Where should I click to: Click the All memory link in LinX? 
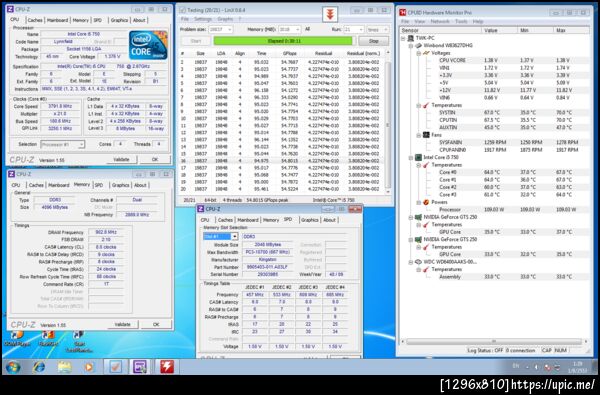(307, 29)
